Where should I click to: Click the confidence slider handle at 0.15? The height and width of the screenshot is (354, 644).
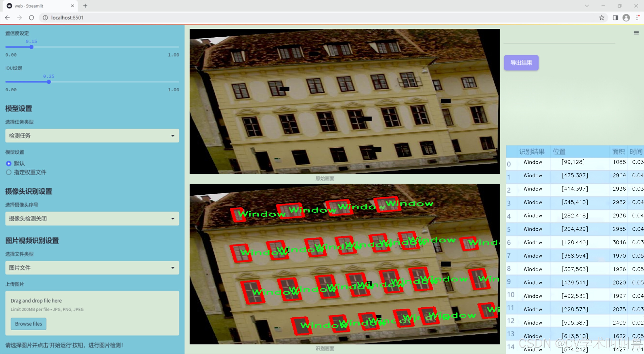click(x=32, y=47)
